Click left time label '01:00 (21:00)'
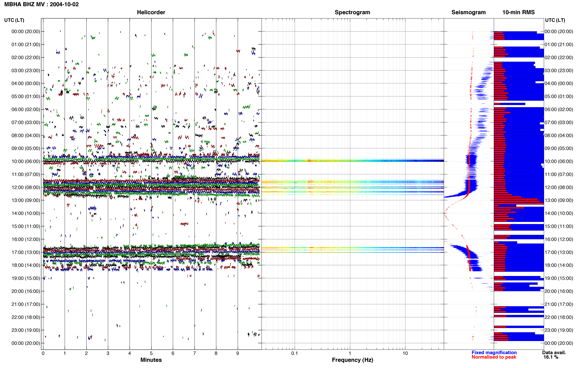Viewport: 588px width, 368px height. coord(26,45)
